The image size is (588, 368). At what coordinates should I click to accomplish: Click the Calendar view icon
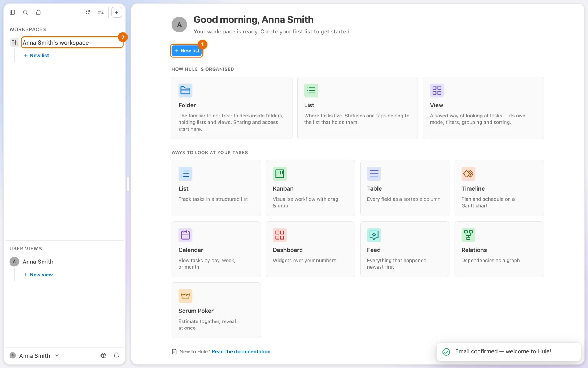pos(185,235)
